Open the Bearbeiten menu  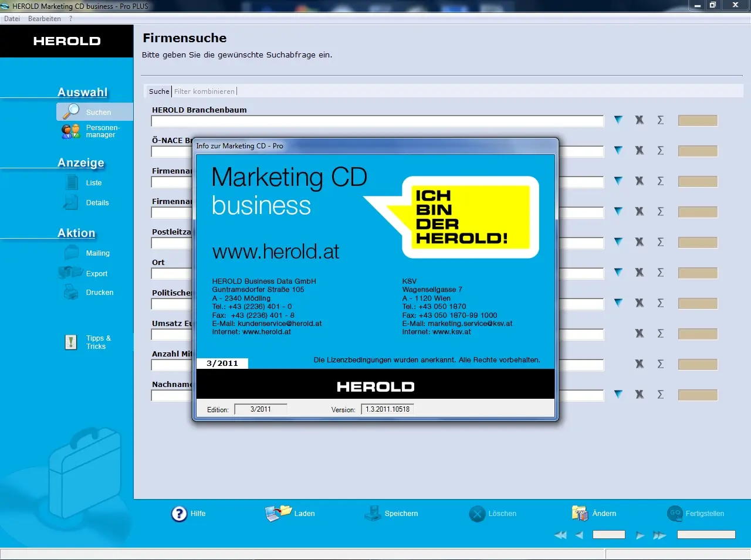pos(45,19)
